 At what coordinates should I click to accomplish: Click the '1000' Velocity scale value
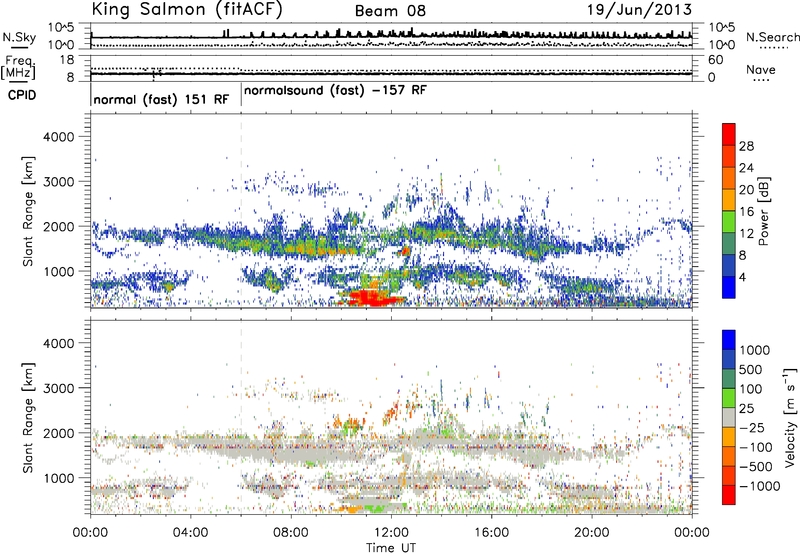point(755,350)
